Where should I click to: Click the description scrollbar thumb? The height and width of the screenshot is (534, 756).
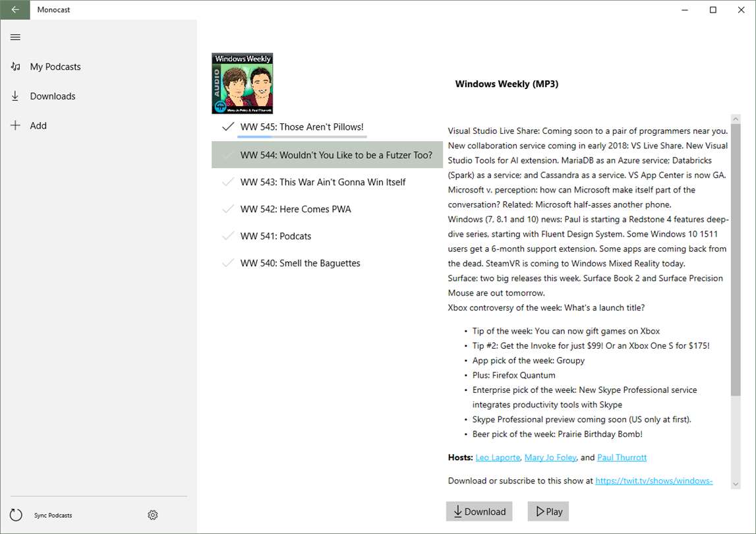[736, 260]
